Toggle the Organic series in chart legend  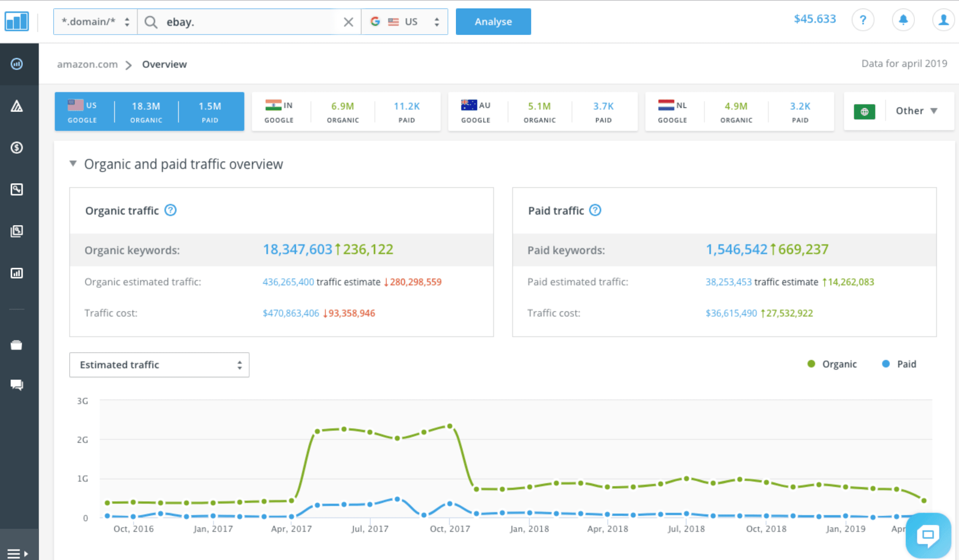pyautogui.click(x=832, y=364)
